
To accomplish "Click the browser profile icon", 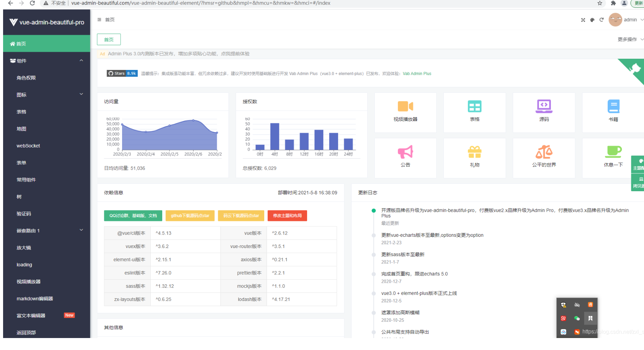I will (x=624, y=3).
